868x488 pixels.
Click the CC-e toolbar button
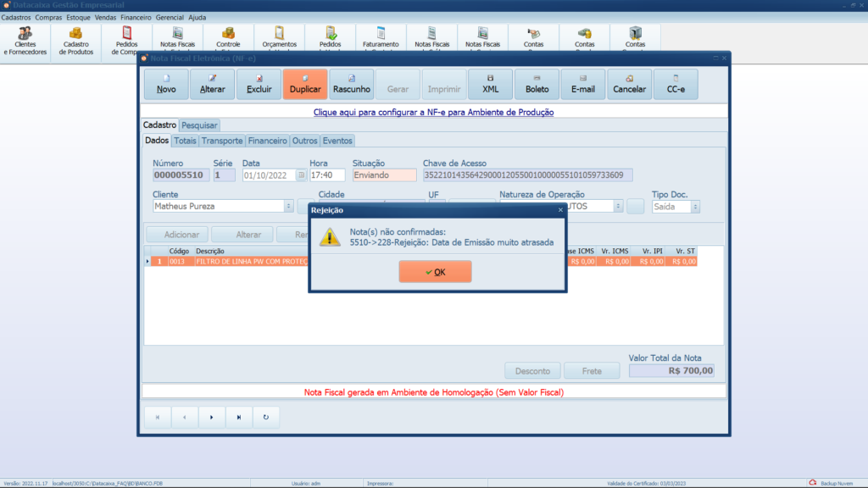click(x=675, y=84)
